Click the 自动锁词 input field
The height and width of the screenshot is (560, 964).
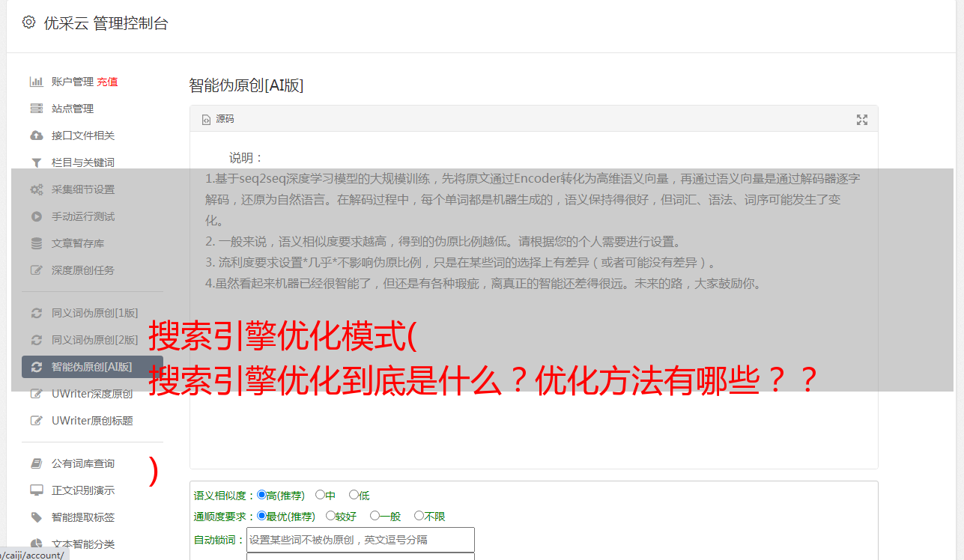pyautogui.click(x=360, y=540)
